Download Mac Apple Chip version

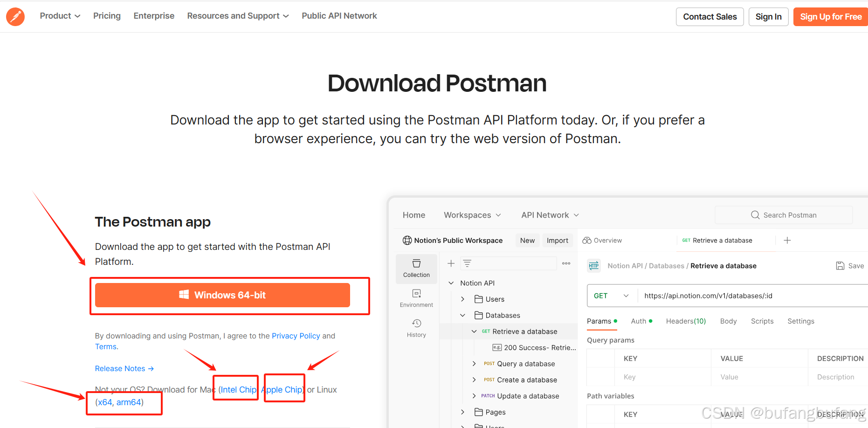point(282,389)
